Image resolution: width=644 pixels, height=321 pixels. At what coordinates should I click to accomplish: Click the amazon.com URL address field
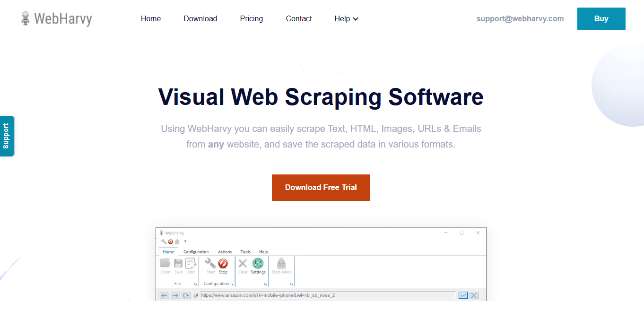(x=328, y=295)
